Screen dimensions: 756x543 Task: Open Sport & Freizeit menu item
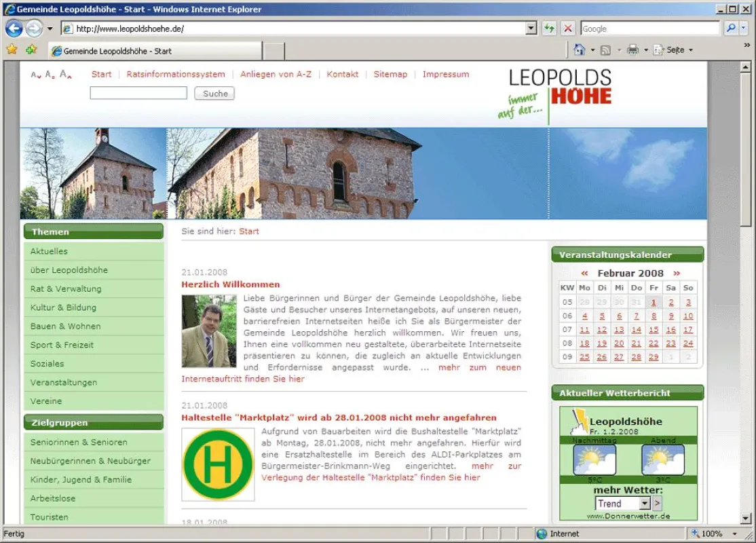(94, 345)
